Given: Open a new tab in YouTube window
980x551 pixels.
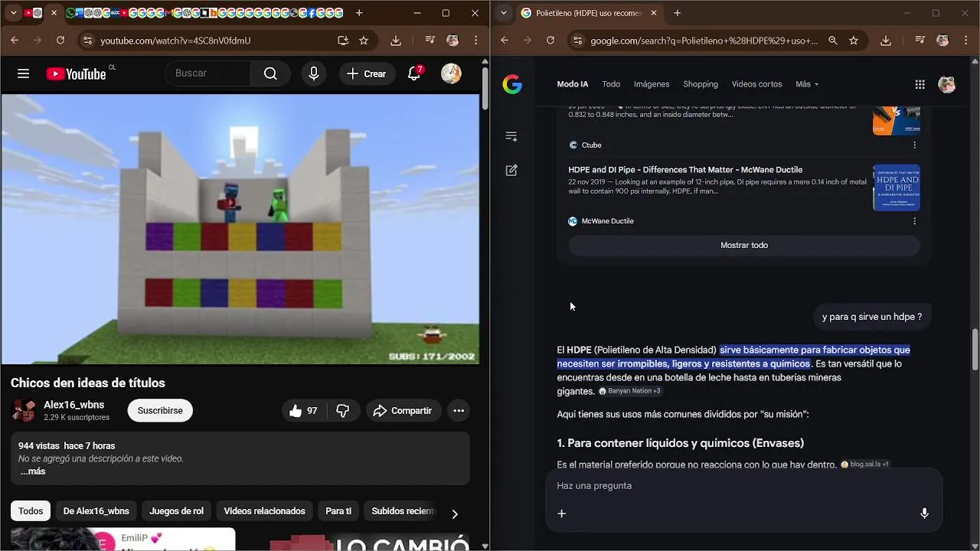Looking at the screenshot, I should (x=359, y=13).
